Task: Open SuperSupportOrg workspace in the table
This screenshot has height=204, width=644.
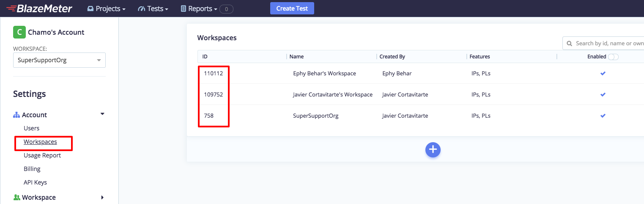Action: (315, 116)
